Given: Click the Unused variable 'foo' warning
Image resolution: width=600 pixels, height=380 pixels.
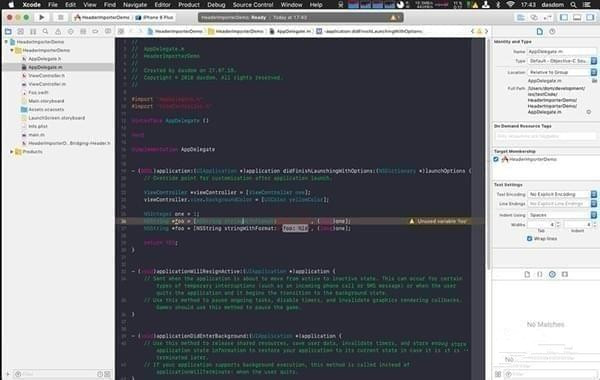Looking at the screenshot, I should pyautogui.click(x=438, y=221).
